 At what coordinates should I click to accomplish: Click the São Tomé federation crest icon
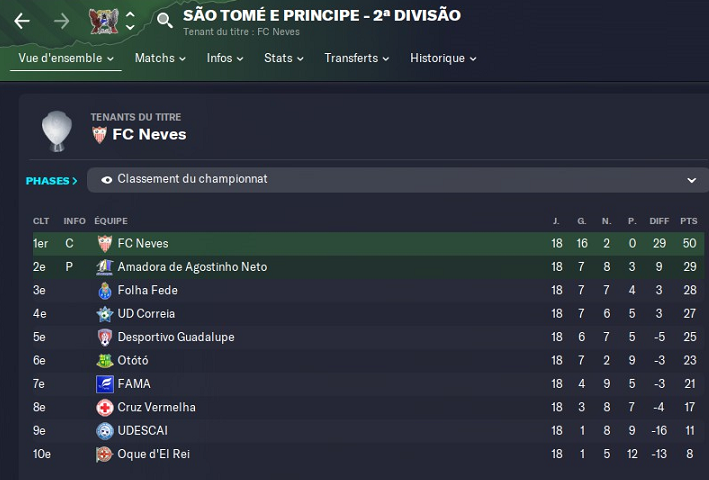tap(103, 20)
